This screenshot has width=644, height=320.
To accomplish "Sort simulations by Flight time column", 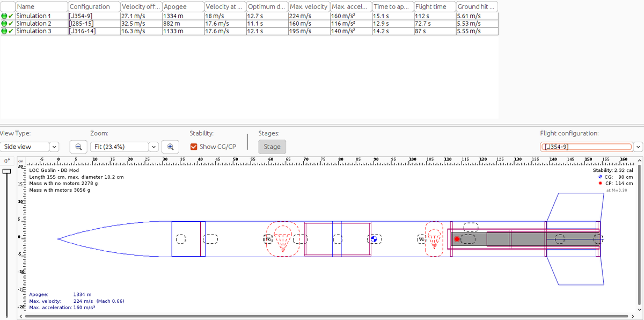I will pos(434,7).
